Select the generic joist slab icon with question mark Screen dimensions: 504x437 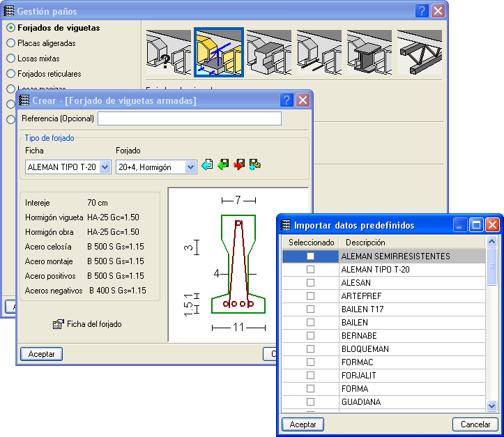click(169, 52)
